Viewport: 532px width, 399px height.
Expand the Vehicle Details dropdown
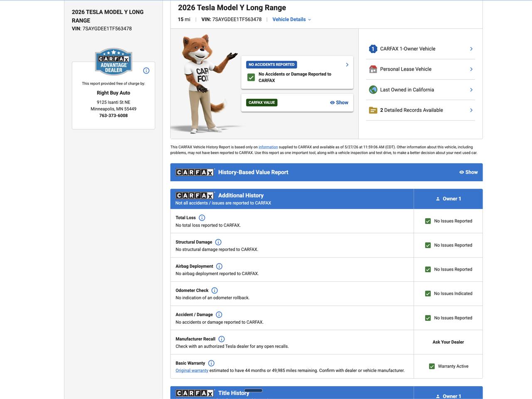click(292, 20)
